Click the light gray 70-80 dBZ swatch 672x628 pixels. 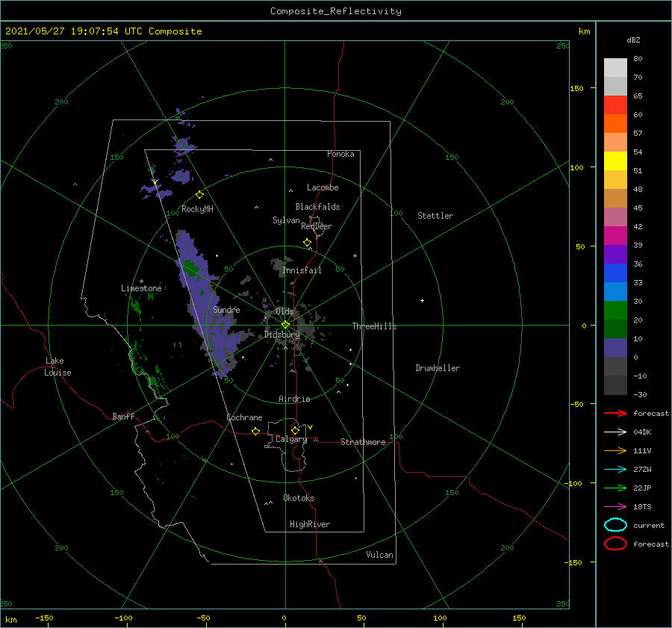point(615,68)
